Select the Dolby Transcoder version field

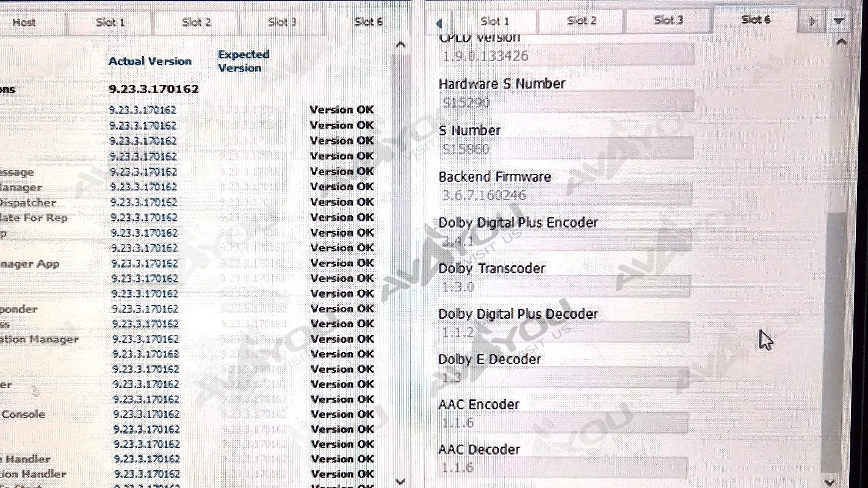[564, 287]
